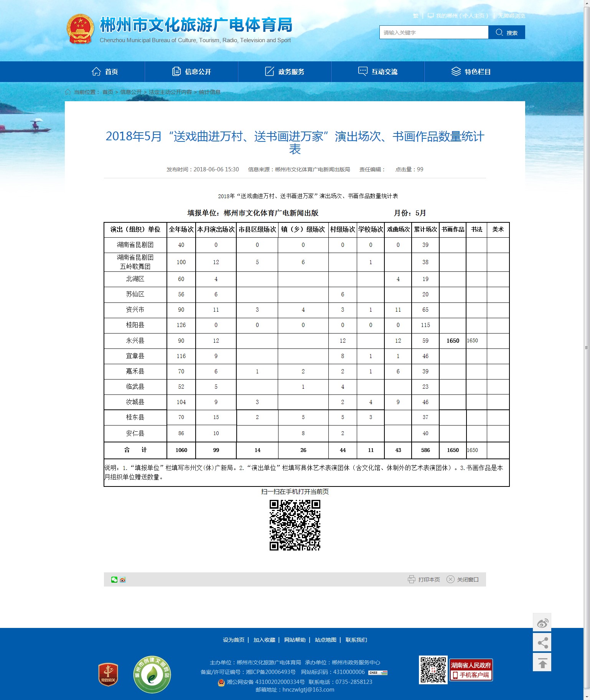The image size is (590, 700).
Task: Click 打印本页 to print the page
Action: pyautogui.click(x=424, y=580)
